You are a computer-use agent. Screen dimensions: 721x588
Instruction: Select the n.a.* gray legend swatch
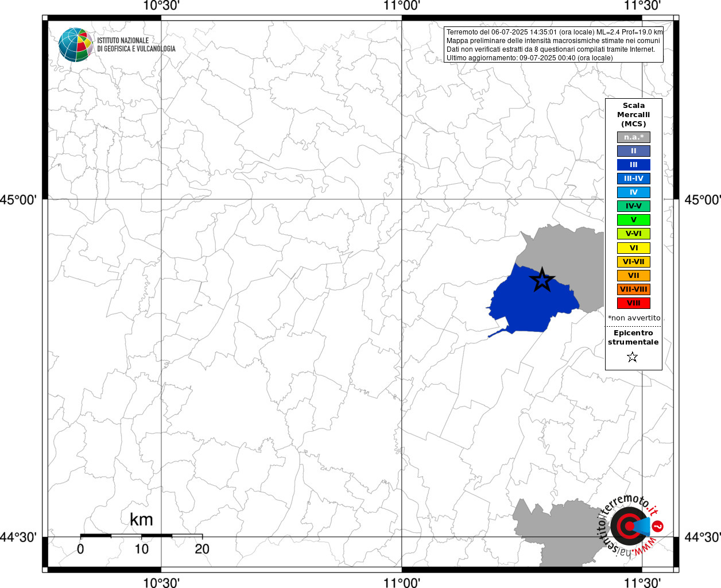click(634, 137)
